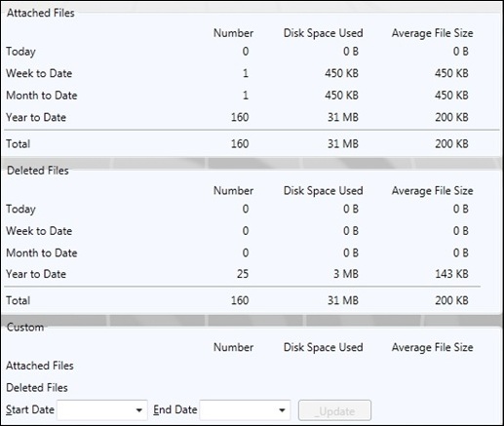Image resolution: width=504 pixels, height=426 pixels.
Task: Select the Custom section title
Action: point(25,327)
